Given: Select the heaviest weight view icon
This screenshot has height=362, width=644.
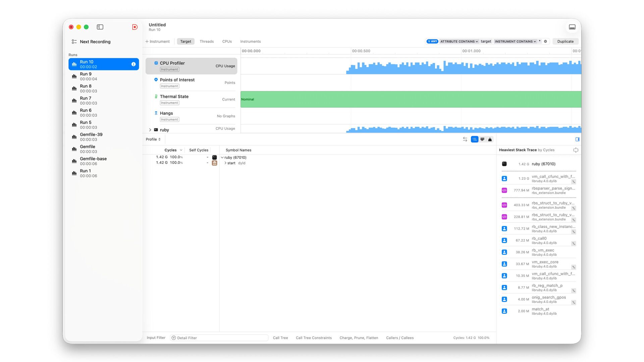Looking at the screenshot, I should point(490,139).
